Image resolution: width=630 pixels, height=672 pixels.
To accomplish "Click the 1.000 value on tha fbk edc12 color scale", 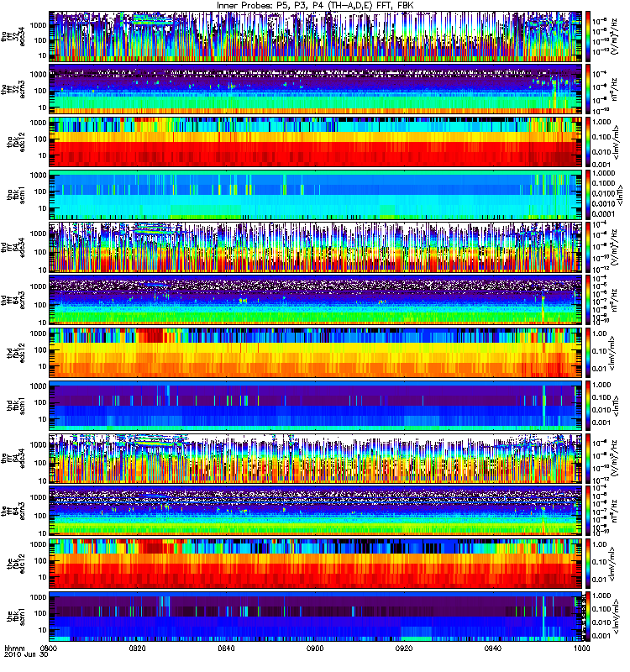I will 601,122.
